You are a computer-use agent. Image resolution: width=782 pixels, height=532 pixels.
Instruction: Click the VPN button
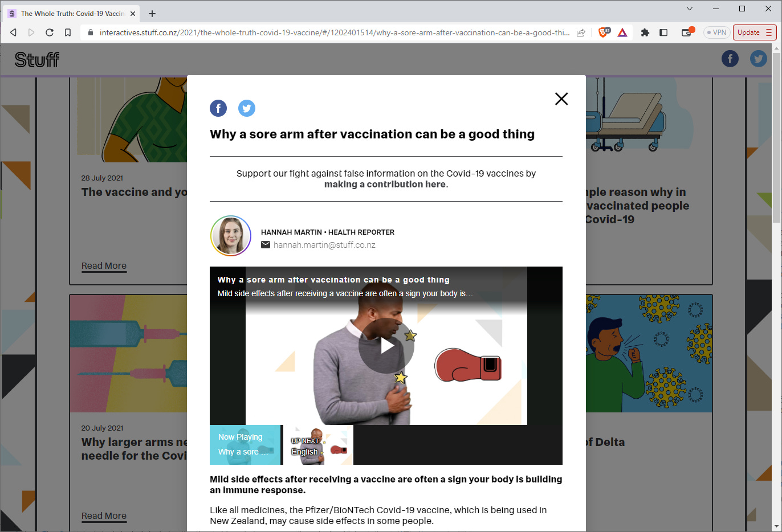tap(716, 32)
